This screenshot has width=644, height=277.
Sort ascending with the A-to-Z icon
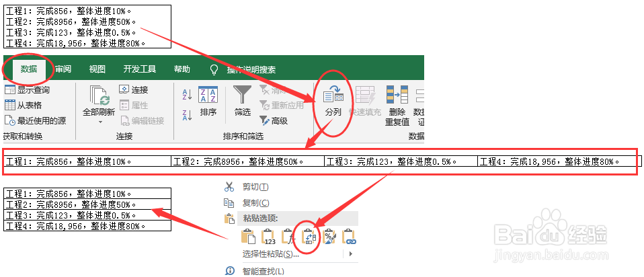point(188,95)
